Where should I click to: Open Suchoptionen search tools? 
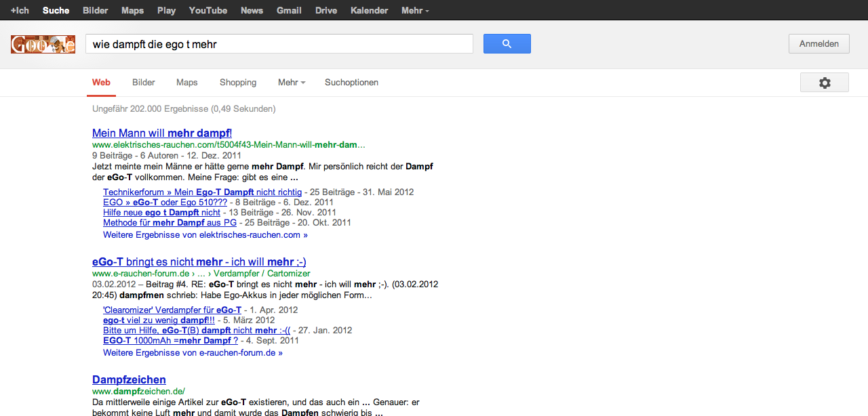351,83
